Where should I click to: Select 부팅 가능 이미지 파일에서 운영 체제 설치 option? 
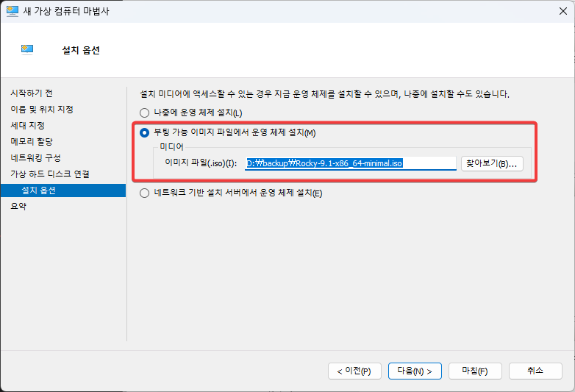click(144, 132)
